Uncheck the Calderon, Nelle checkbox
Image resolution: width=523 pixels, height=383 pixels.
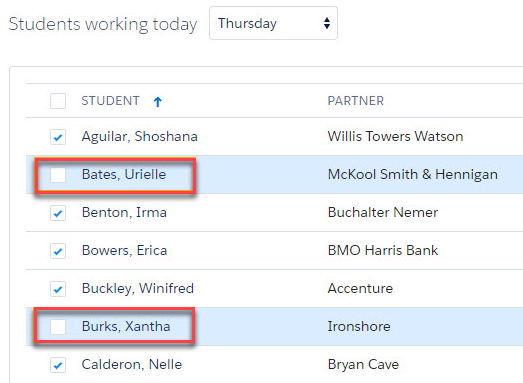[58, 365]
